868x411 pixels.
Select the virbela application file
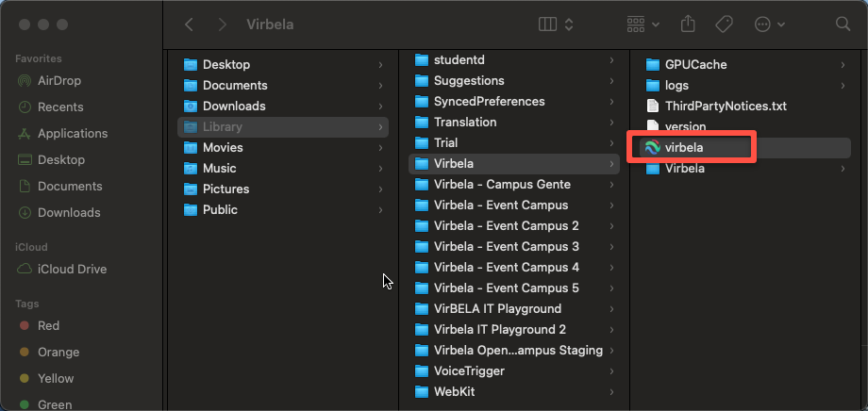684,147
